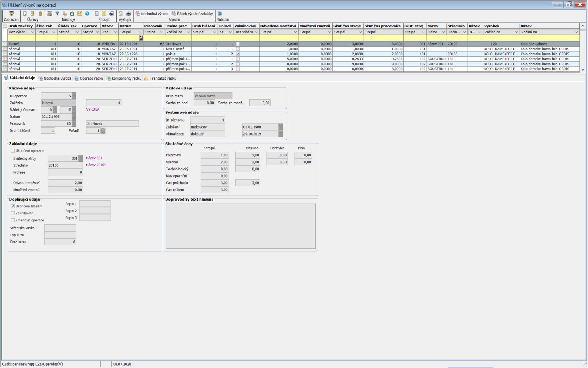Image resolution: width=588 pixels, height=368 pixels.
Task: Click the Řádek výrobní zakázky button
Action: pyautogui.click(x=192, y=14)
